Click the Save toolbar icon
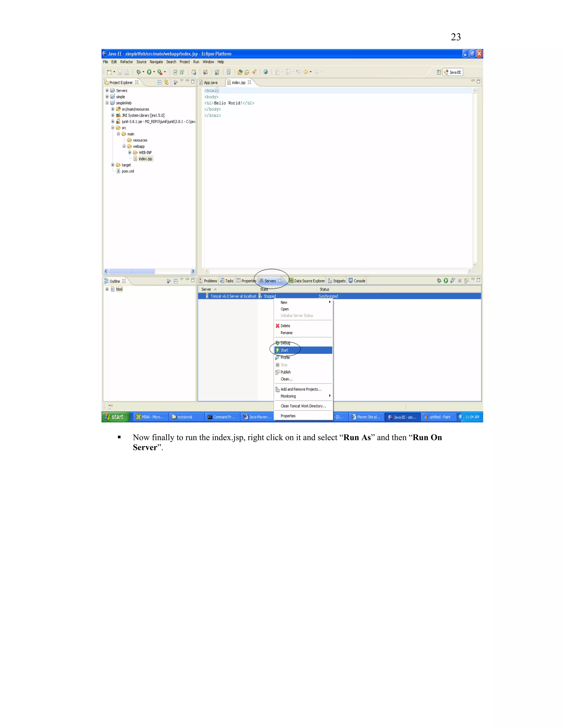Screen dimensions: 563x728 [120, 72]
